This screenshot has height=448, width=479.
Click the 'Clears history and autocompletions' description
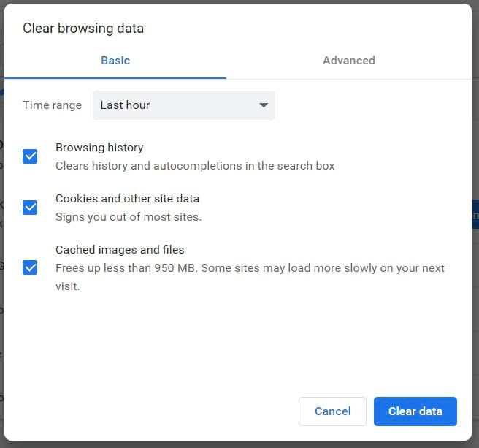pyautogui.click(x=195, y=166)
